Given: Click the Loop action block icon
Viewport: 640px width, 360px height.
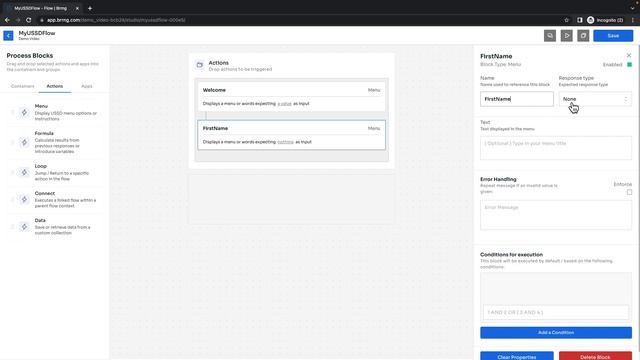Looking at the screenshot, I should (x=24, y=173).
